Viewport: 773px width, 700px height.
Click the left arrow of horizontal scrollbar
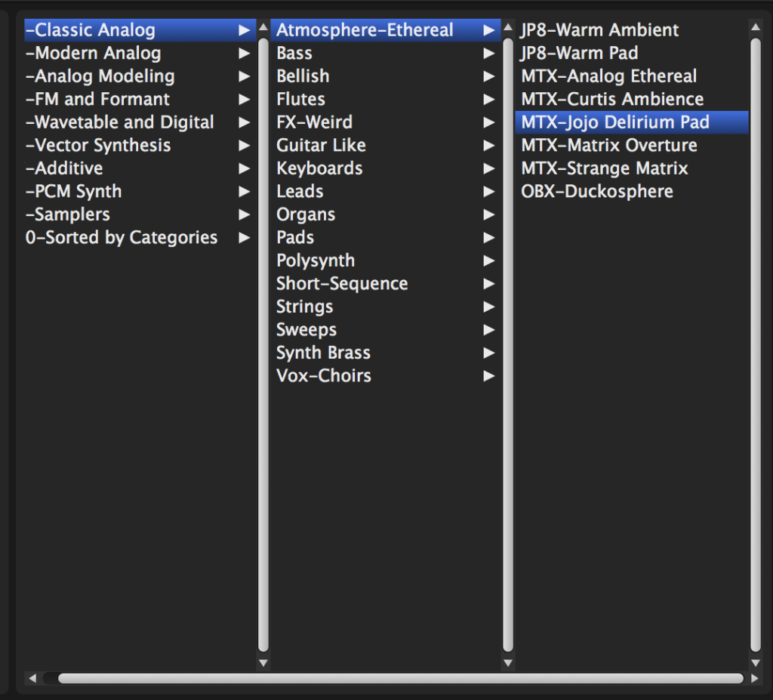click(32, 678)
